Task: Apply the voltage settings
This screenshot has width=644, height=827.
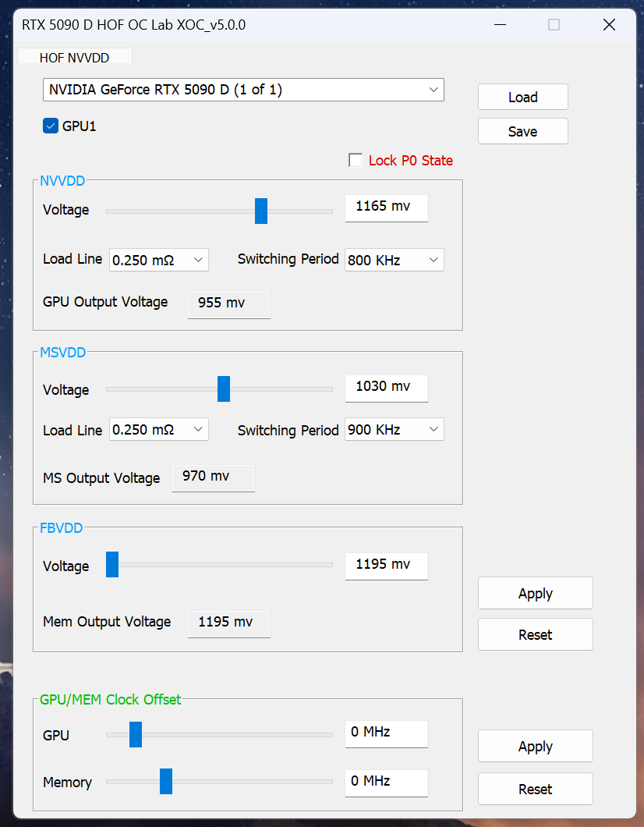Action: pyautogui.click(x=535, y=594)
